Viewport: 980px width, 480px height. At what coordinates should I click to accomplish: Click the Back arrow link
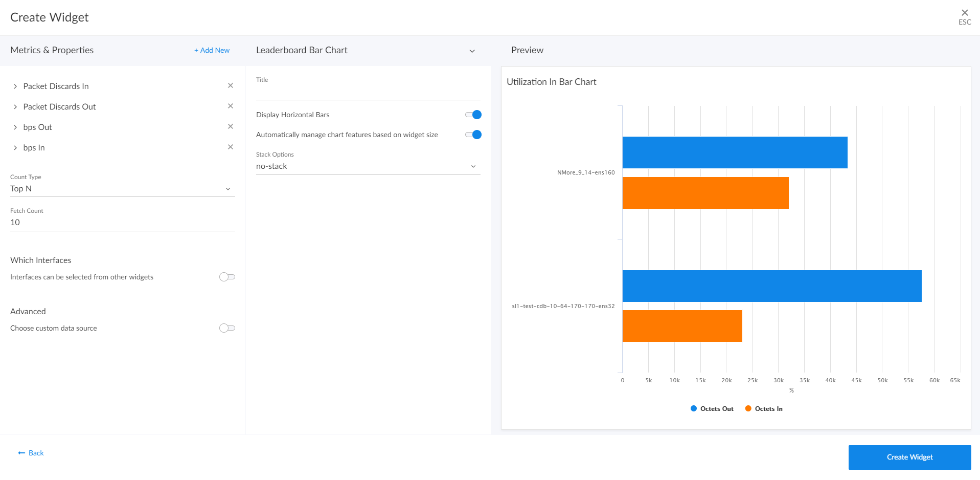(31, 453)
